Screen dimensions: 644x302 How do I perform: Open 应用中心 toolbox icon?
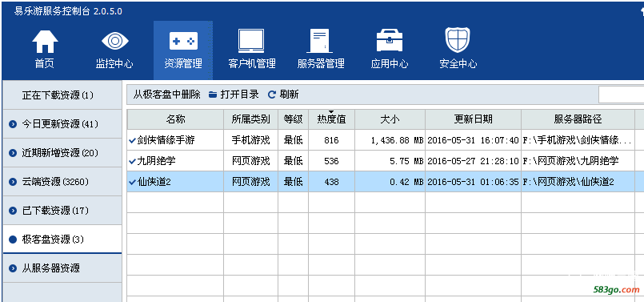tap(390, 40)
